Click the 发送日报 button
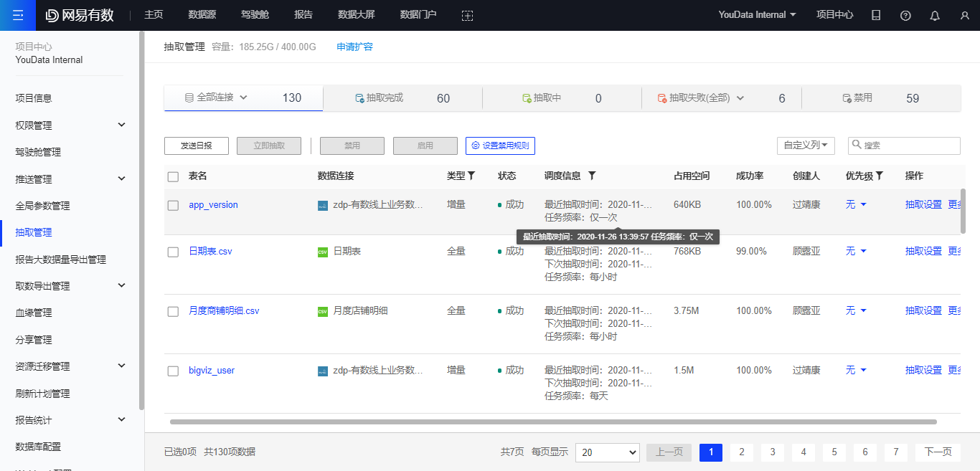Viewport: 980px width, 471px height. pyautogui.click(x=197, y=146)
